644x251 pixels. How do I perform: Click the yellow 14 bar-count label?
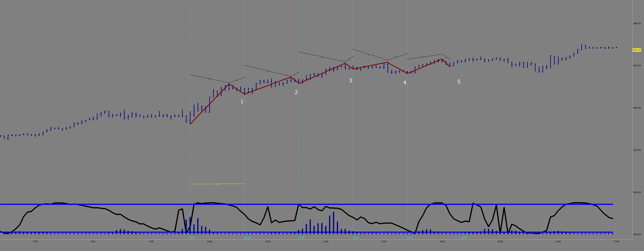pos(217,184)
